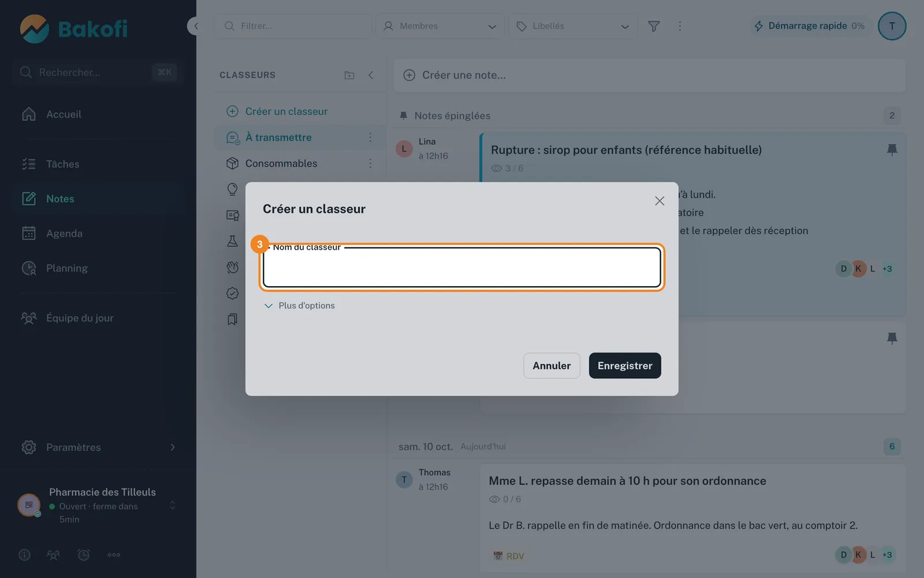Open the Agenda section
Screen dimensions: 924x578
pyautogui.click(x=98, y=234)
